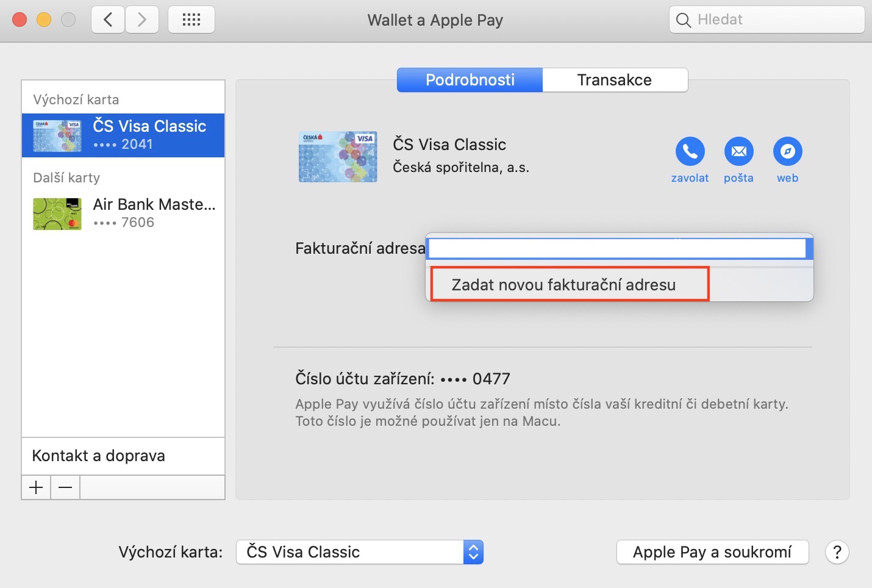
Task: Add a new card with plus button
Action: coord(36,487)
